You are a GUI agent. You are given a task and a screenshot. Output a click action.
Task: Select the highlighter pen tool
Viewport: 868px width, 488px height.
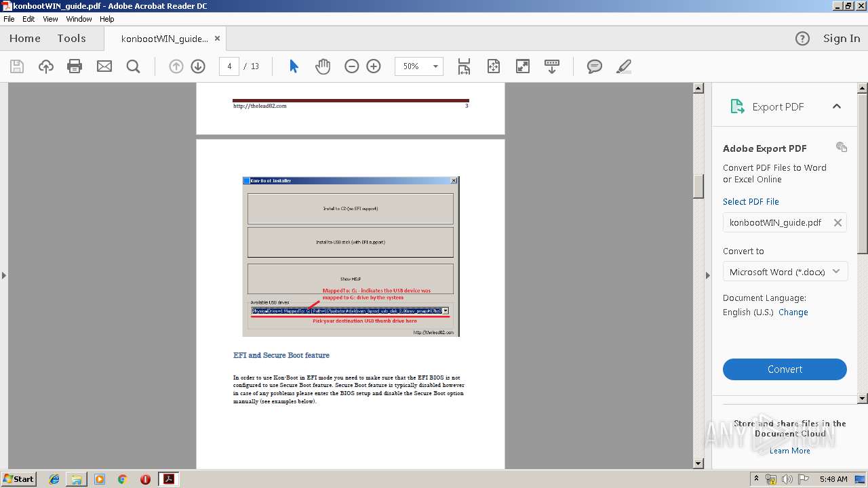click(624, 66)
